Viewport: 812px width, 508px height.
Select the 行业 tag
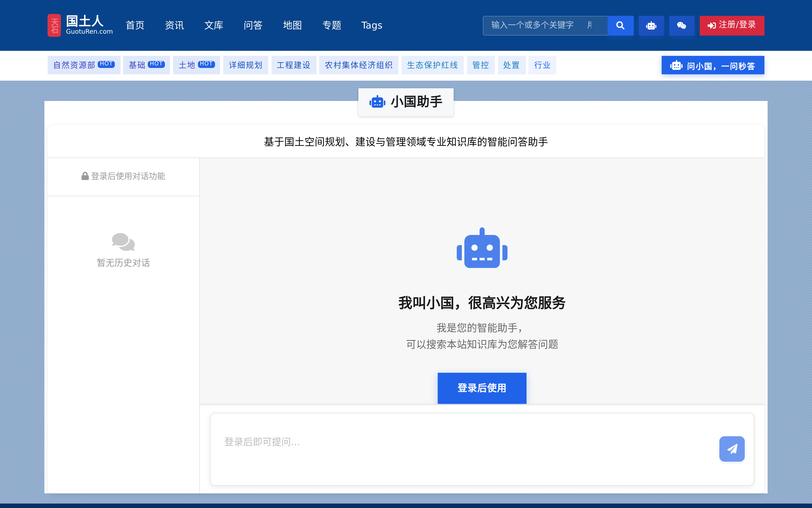tap(542, 65)
